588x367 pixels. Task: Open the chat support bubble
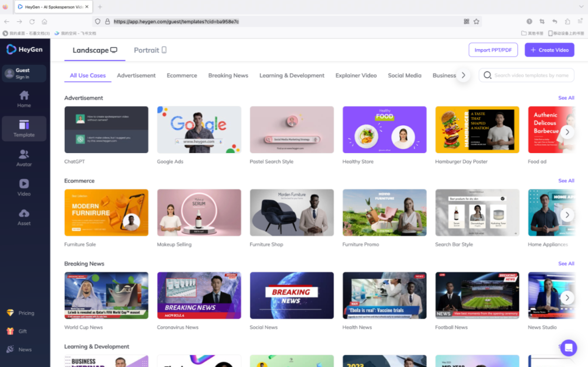(568, 348)
